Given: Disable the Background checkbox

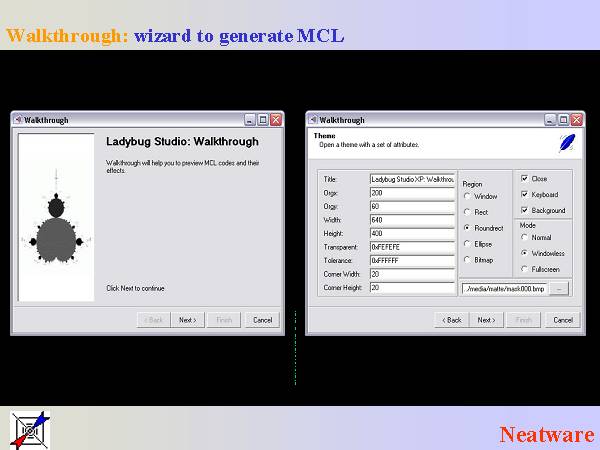Looking at the screenshot, I should (524, 210).
